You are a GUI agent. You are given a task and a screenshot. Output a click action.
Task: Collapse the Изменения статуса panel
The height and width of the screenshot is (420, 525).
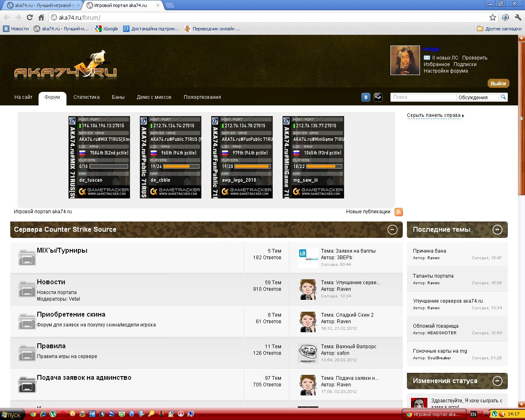(x=497, y=381)
